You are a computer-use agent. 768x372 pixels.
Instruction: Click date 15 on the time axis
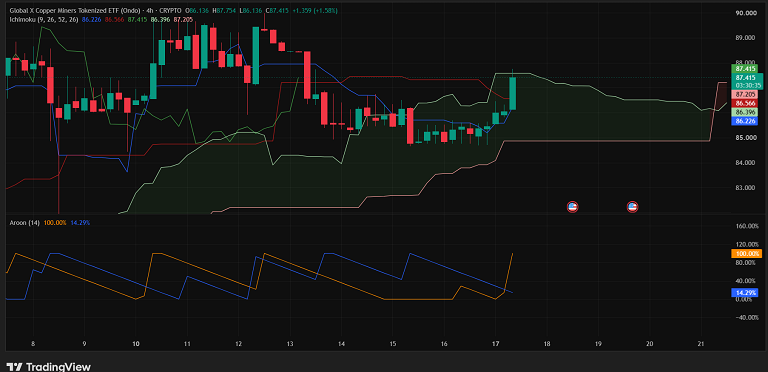coord(393,343)
